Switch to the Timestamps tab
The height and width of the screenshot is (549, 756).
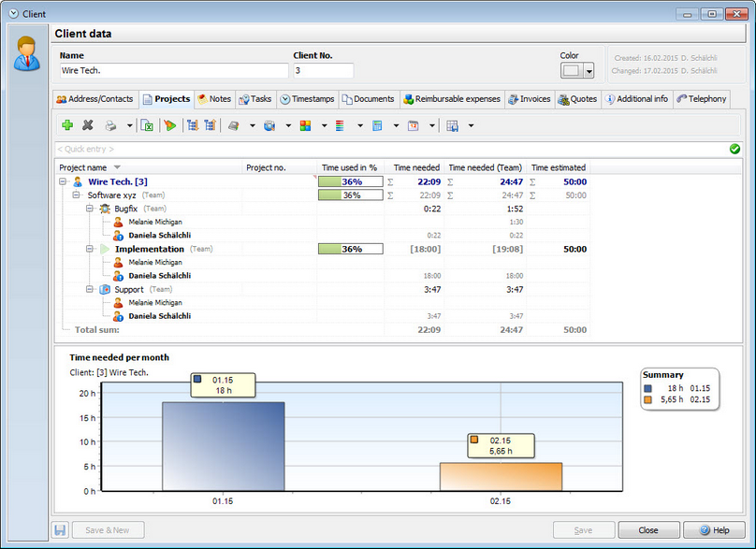[x=308, y=99]
